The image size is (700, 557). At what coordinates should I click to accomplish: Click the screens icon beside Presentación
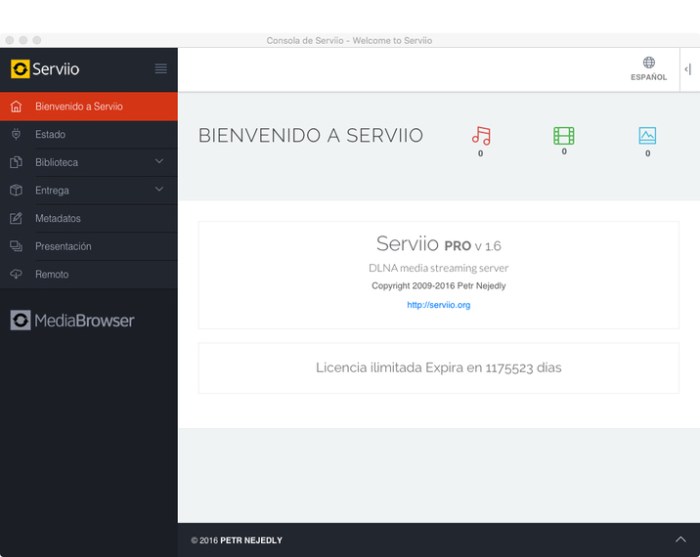click(16, 246)
